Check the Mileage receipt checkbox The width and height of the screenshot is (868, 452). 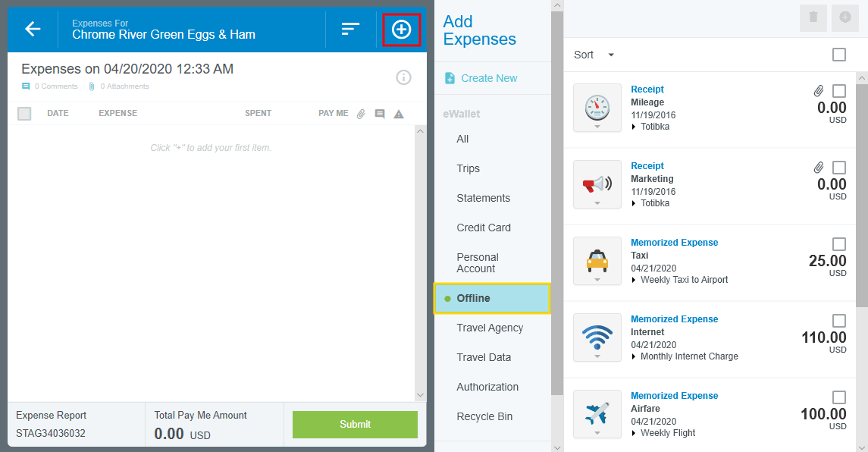click(838, 91)
